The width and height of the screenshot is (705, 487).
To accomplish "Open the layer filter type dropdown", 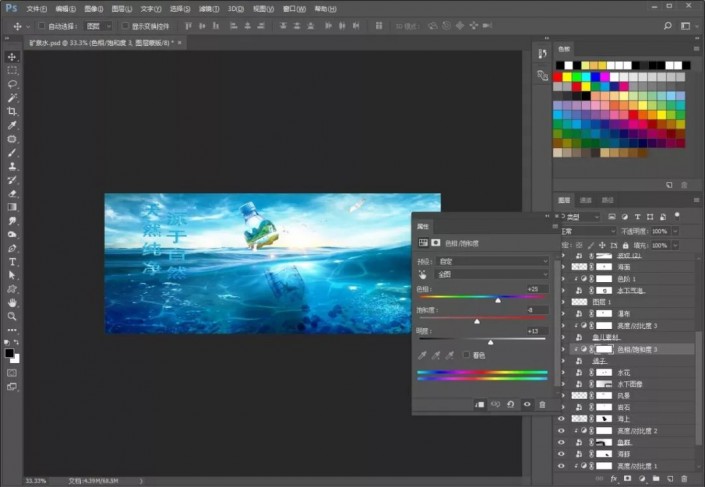I will point(580,217).
